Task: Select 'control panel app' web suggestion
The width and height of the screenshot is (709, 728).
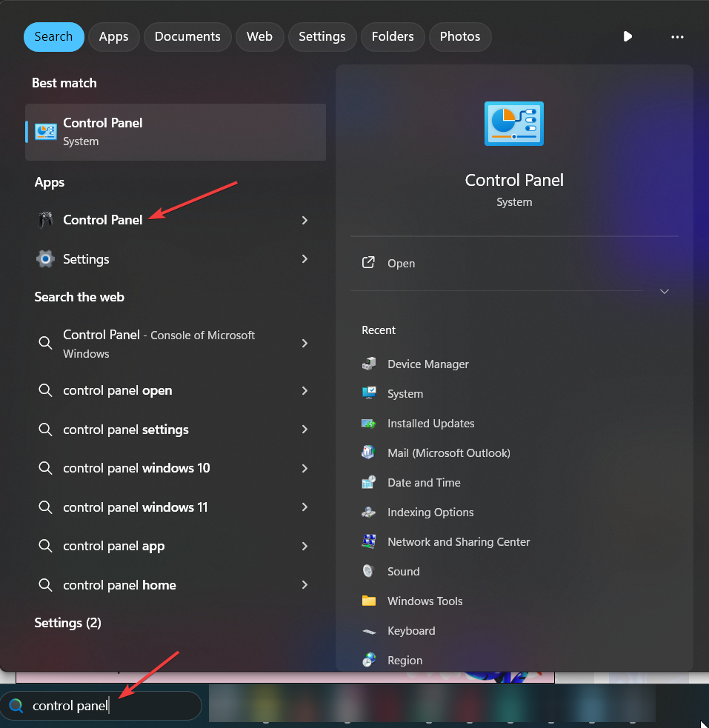Action: click(176, 546)
